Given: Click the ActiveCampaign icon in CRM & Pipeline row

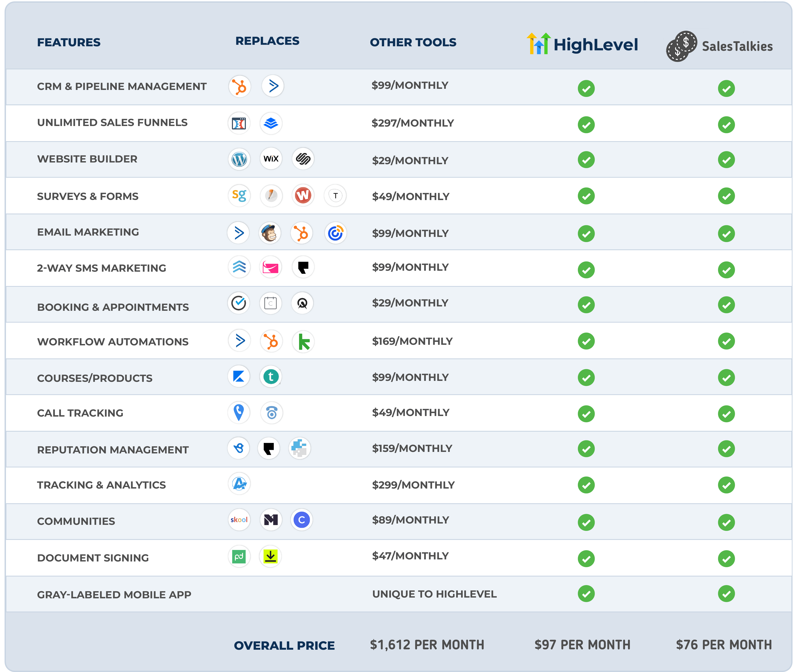Looking at the screenshot, I should pyautogui.click(x=273, y=86).
